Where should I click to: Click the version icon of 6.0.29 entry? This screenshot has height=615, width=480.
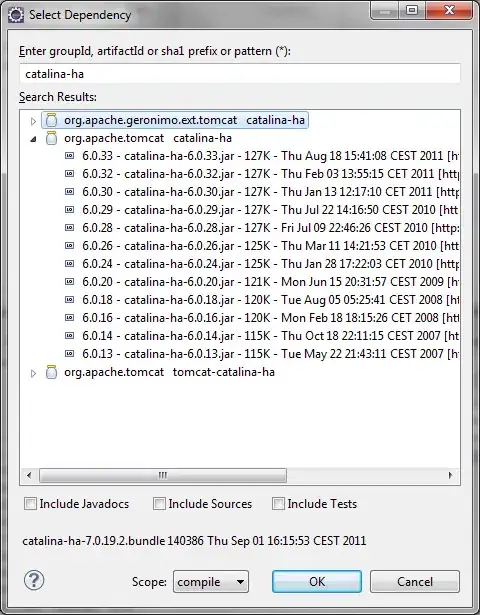pos(69,210)
